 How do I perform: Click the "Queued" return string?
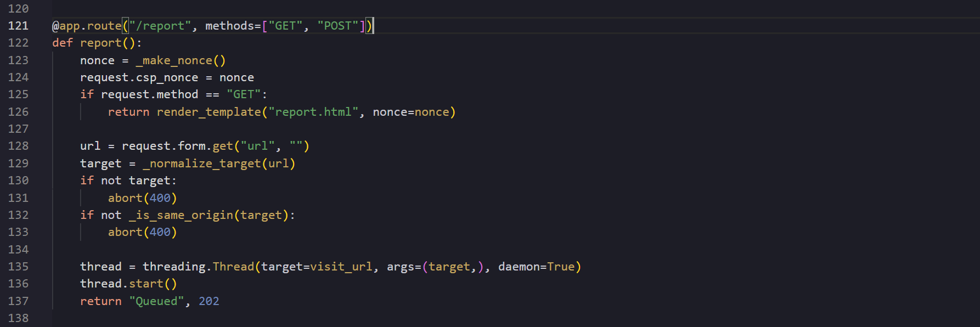(x=156, y=301)
